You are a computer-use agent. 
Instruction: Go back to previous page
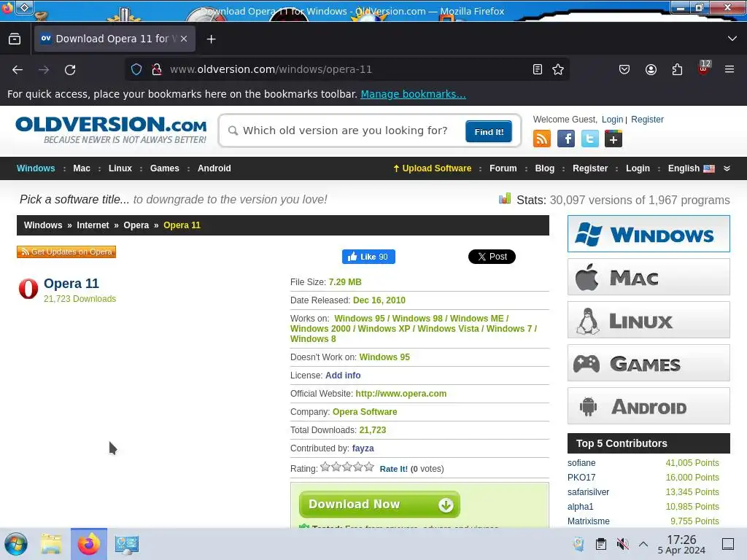[18, 69]
